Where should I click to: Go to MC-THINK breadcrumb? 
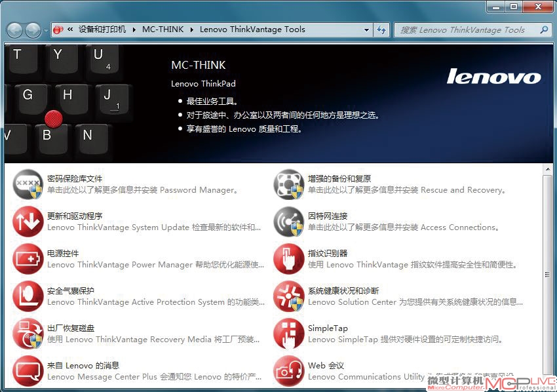163,29
